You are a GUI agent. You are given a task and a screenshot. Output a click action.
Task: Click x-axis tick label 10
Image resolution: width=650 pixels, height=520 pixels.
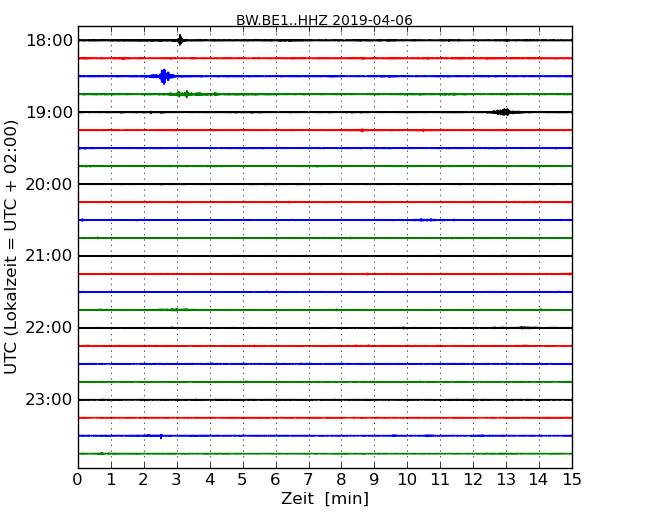pos(407,480)
